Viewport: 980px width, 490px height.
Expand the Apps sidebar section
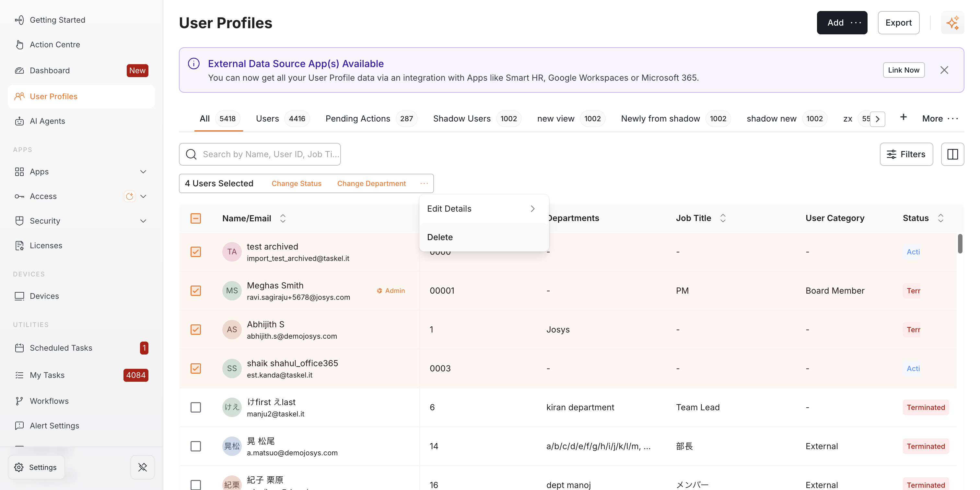pyautogui.click(x=143, y=171)
